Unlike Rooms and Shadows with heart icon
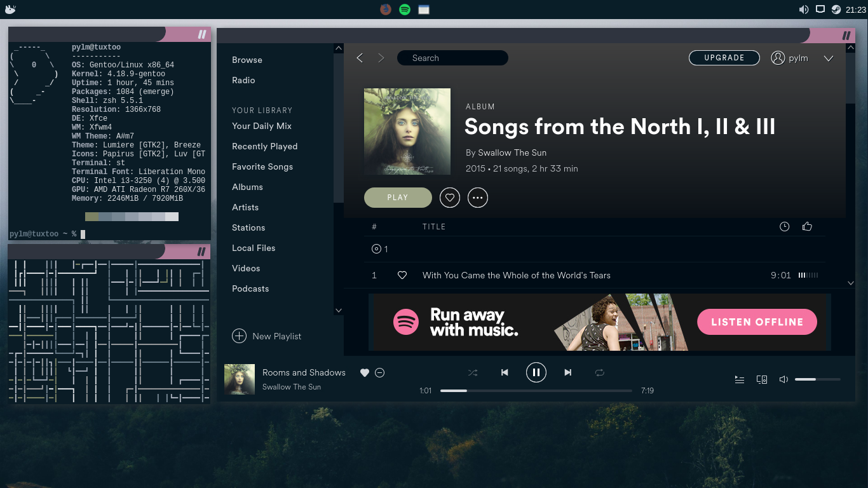 coord(365,373)
